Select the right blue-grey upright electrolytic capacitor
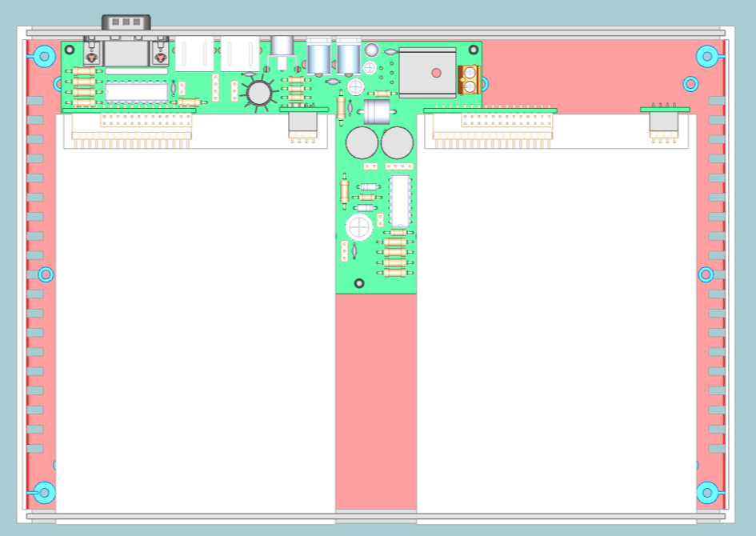Viewport: 756px width, 536px height. (349, 55)
